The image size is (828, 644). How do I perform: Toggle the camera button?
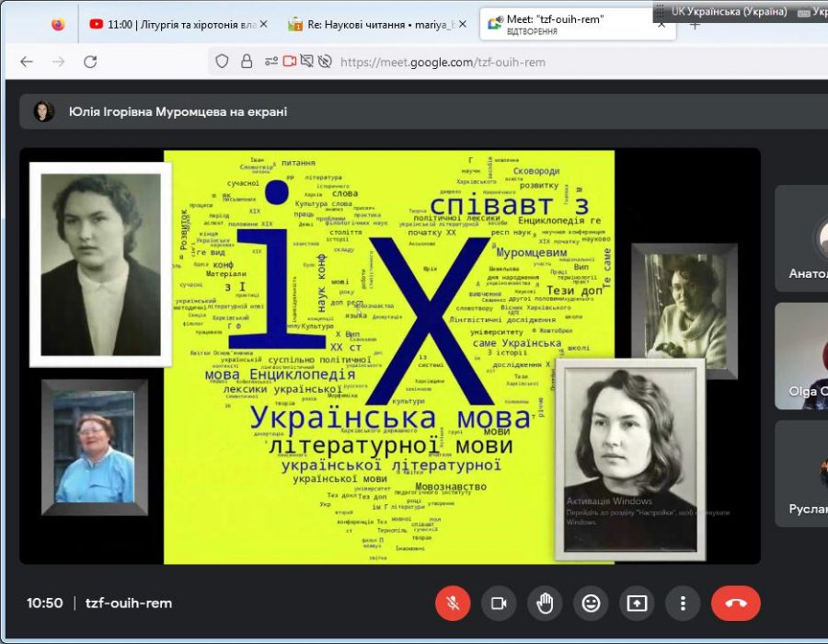pos(499,604)
